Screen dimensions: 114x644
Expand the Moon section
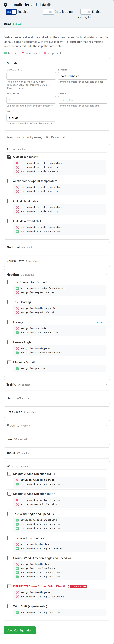point(57,425)
